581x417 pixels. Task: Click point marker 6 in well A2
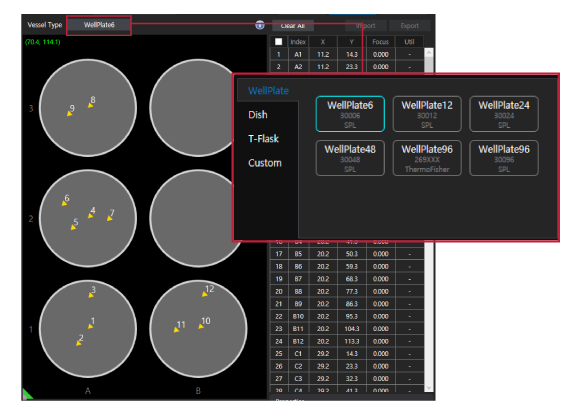point(64,203)
